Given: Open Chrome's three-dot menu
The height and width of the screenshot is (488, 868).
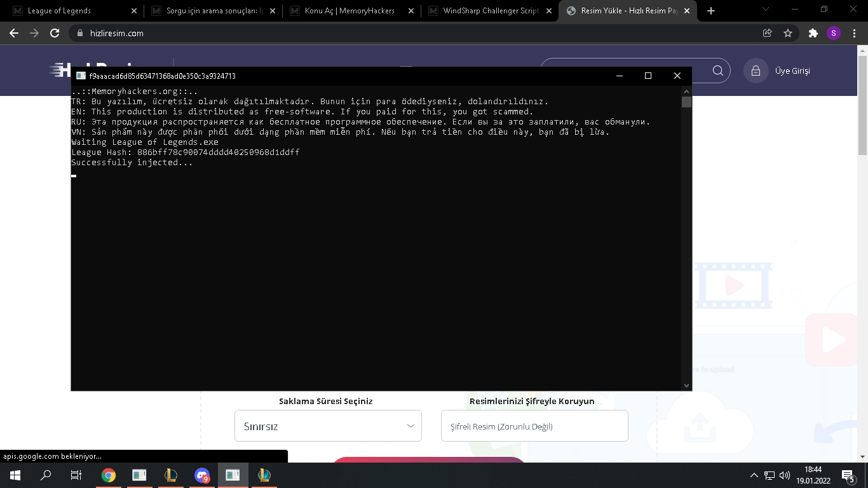Looking at the screenshot, I should (x=854, y=33).
